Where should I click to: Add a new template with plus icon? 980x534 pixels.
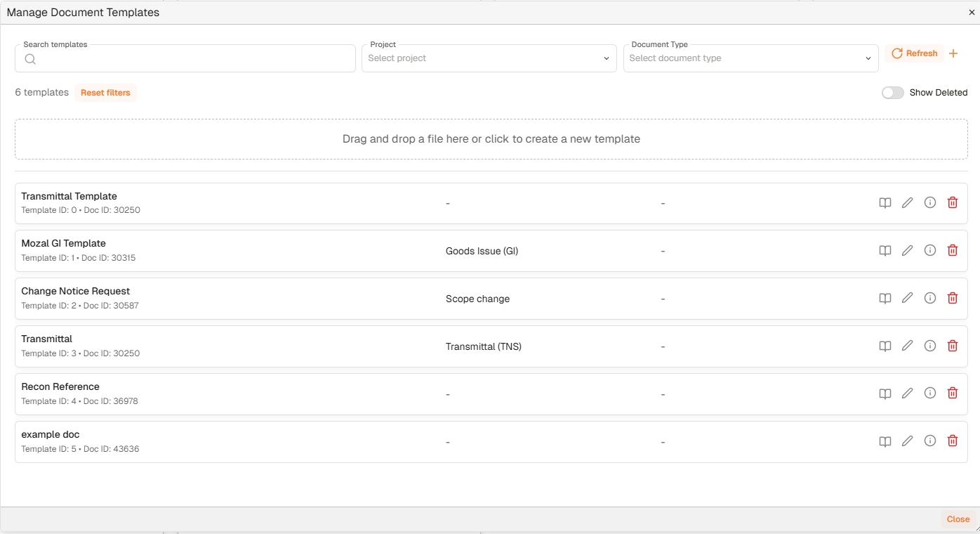click(x=953, y=53)
